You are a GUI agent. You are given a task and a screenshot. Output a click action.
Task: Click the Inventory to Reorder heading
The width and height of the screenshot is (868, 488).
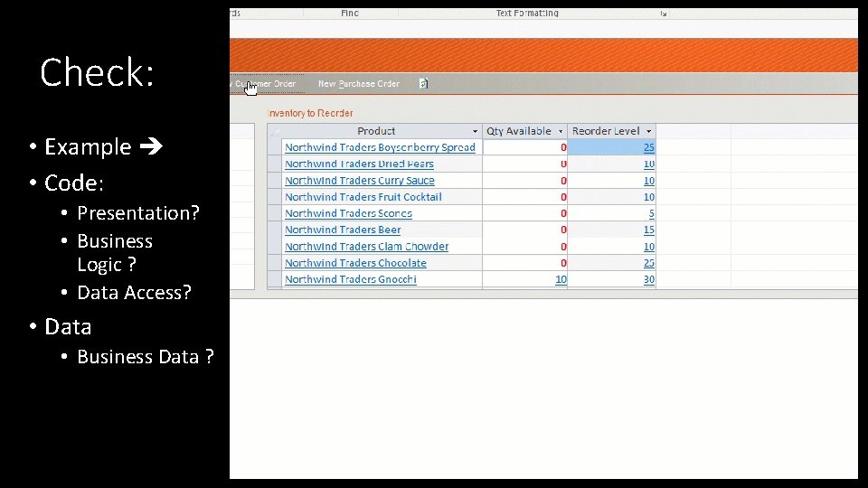pyautogui.click(x=310, y=114)
